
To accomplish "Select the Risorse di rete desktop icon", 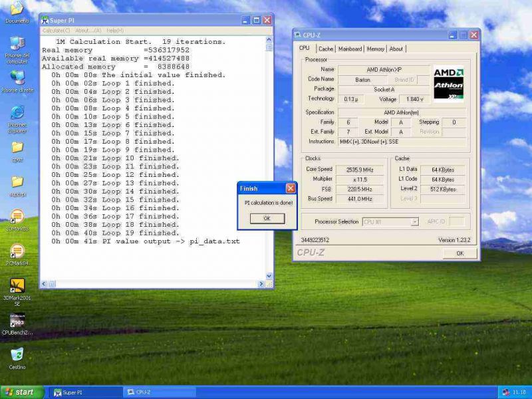I will [x=17, y=81].
